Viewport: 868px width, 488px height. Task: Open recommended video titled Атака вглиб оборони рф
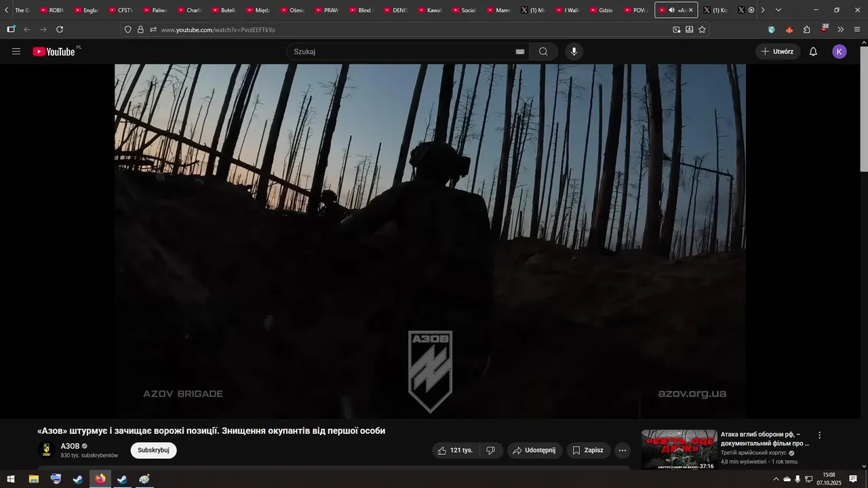765,439
